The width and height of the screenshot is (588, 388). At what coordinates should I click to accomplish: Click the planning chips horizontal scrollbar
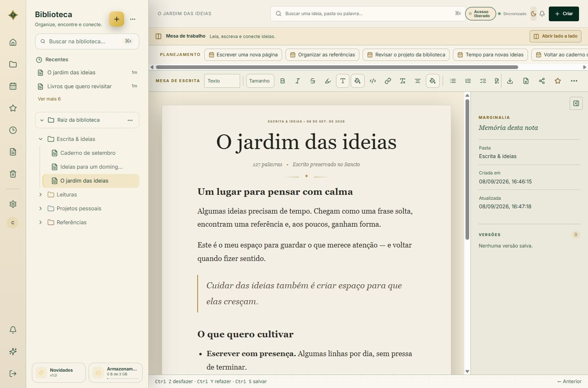pos(337,67)
